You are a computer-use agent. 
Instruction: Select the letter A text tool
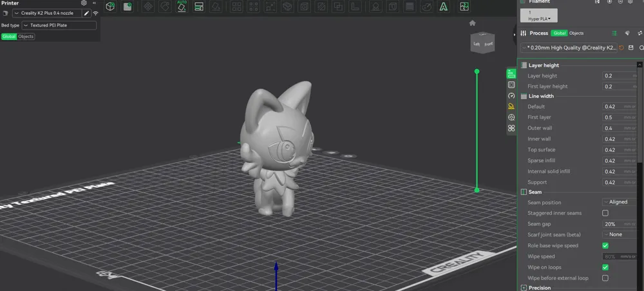(443, 6)
